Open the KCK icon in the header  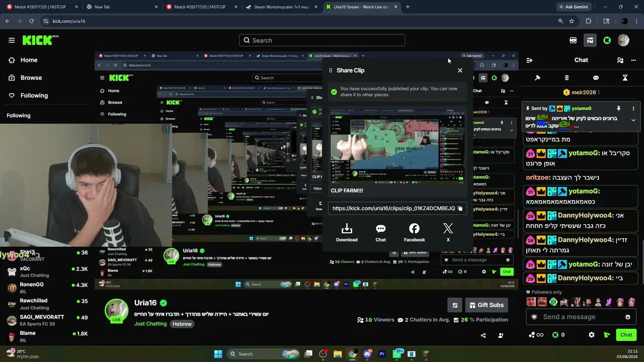[573, 40]
